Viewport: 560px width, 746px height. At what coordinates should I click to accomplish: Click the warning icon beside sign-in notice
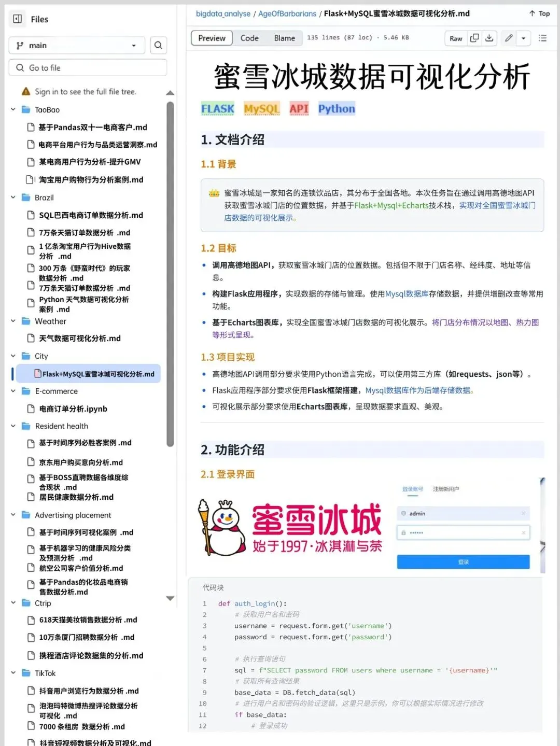(26, 92)
